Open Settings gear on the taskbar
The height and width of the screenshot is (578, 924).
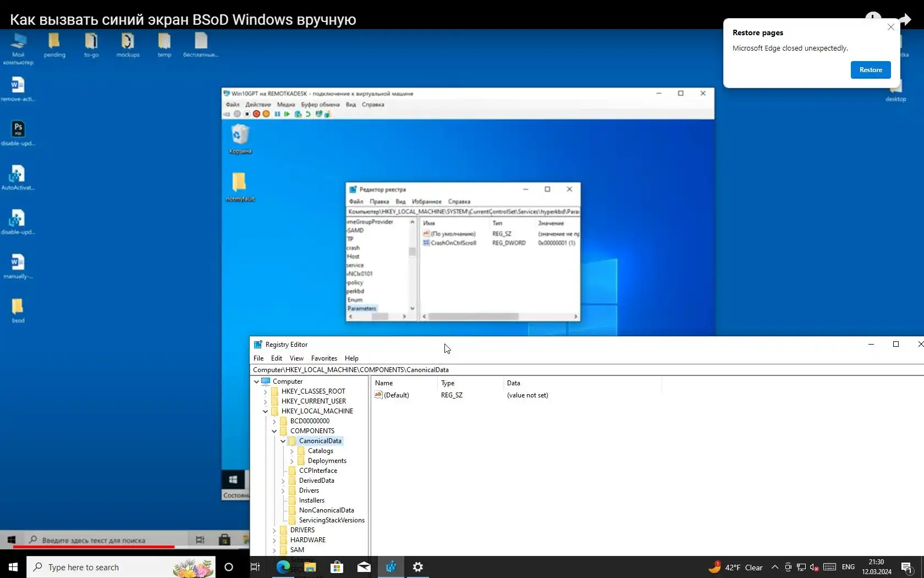(418, 567)
